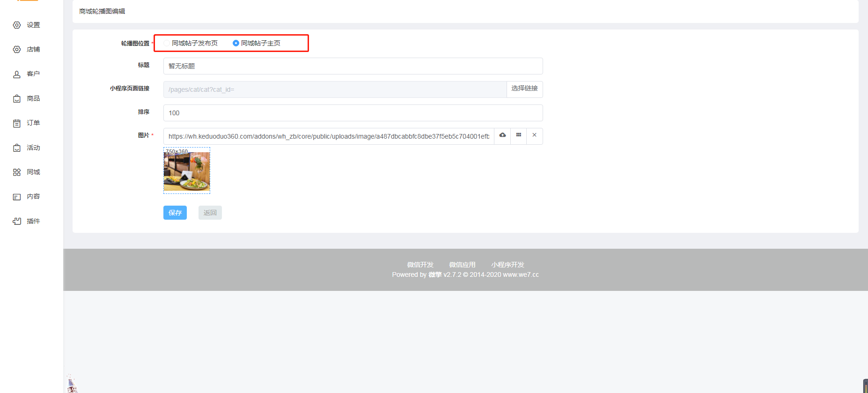
Task: Click the cloud upload icon beside image URL
Action: pyautogui.click(x=502, y=136)
